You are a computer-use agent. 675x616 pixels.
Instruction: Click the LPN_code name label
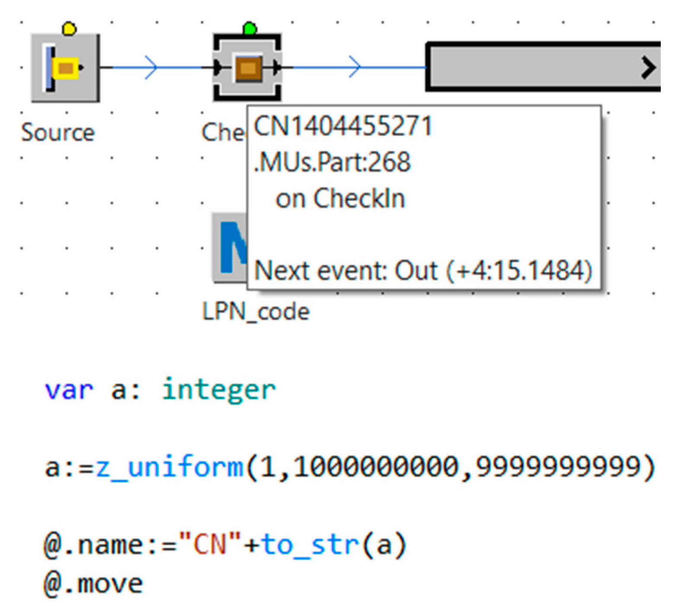(256, 312)
